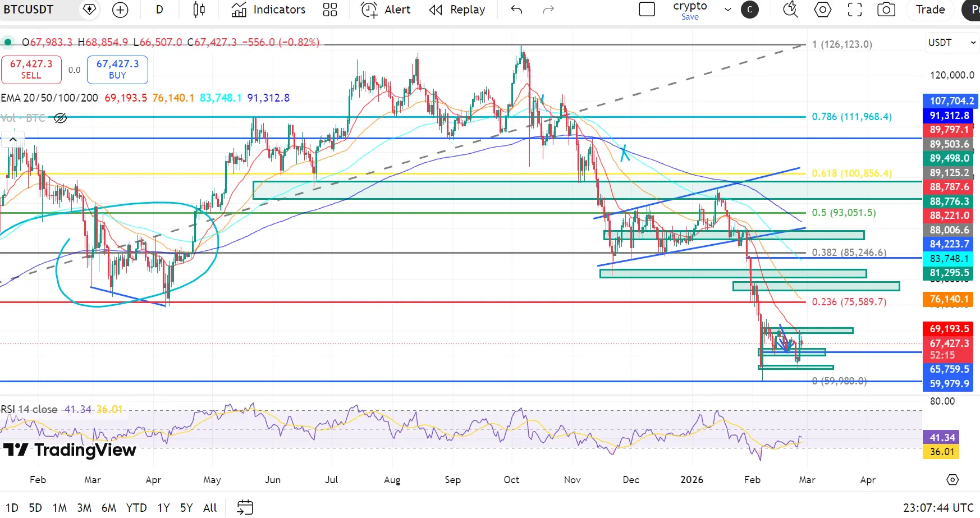Open the BTCUSDT symbol search

coord(29,10)
